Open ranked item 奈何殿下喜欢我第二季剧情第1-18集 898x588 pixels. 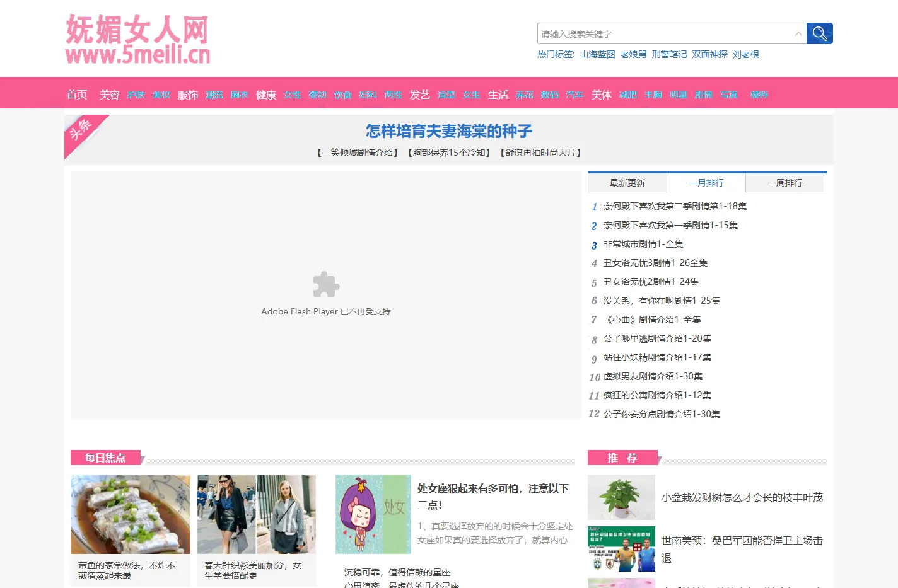pyautogui.click(x=675, y=206)
